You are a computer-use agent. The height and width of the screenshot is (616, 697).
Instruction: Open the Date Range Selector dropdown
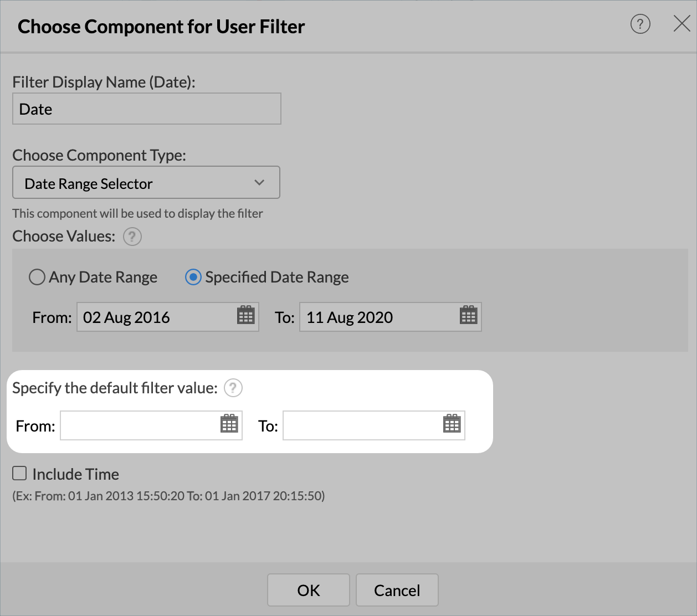(146, 182)
